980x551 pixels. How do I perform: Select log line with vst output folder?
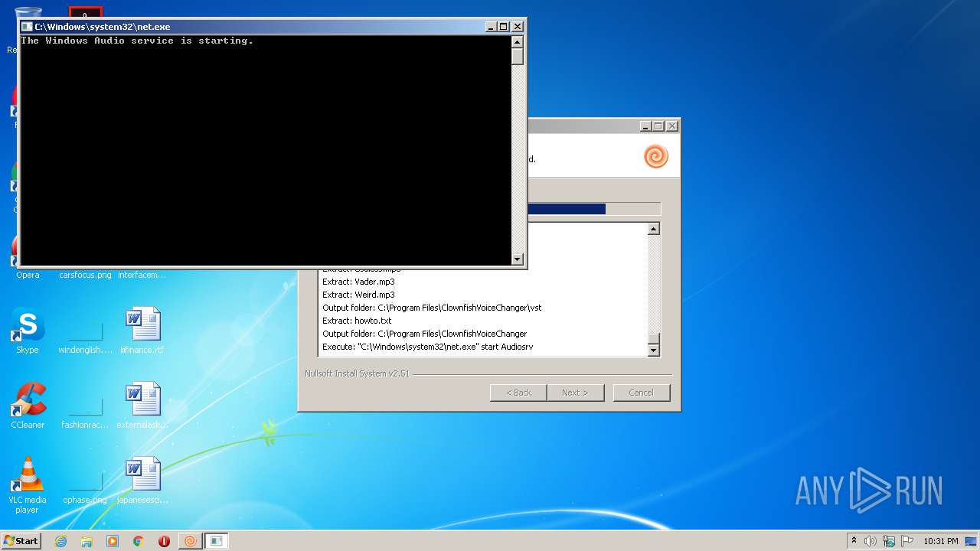coord(432,308)
